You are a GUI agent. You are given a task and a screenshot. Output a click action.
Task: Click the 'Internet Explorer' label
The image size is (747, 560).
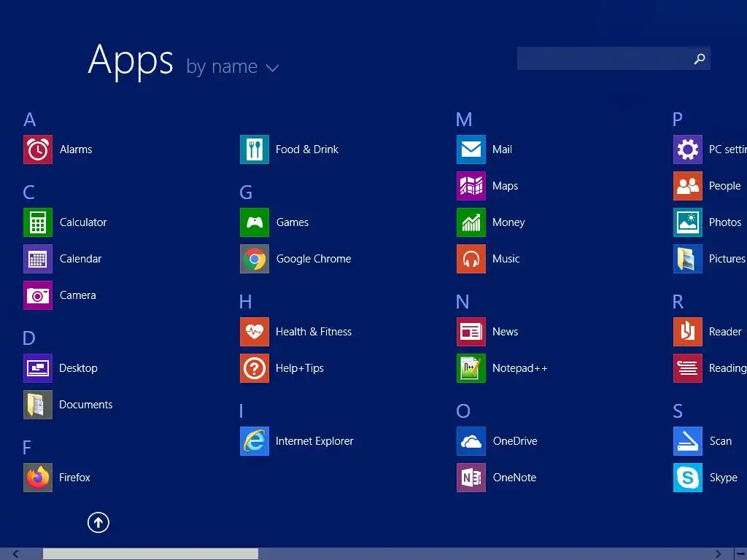314,441
